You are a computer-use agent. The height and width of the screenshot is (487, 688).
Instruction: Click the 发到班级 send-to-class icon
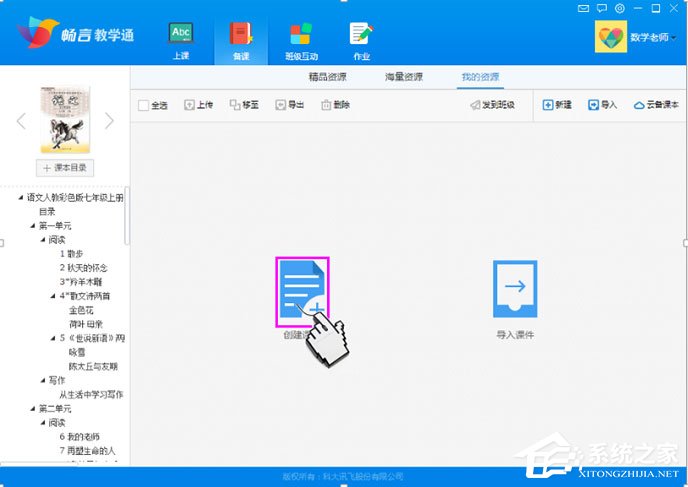pyautogui.click(x=475, y=105)
